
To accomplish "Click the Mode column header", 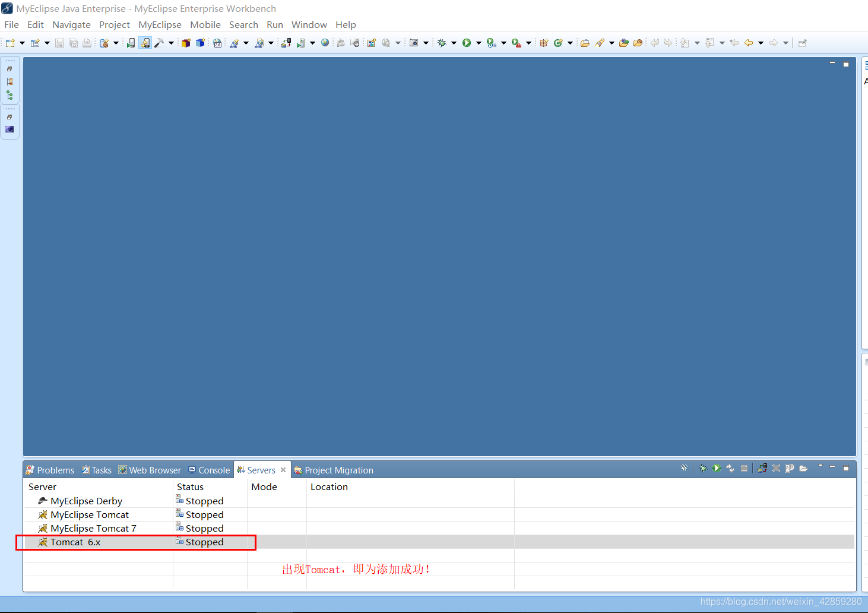I will click(277, 486).
